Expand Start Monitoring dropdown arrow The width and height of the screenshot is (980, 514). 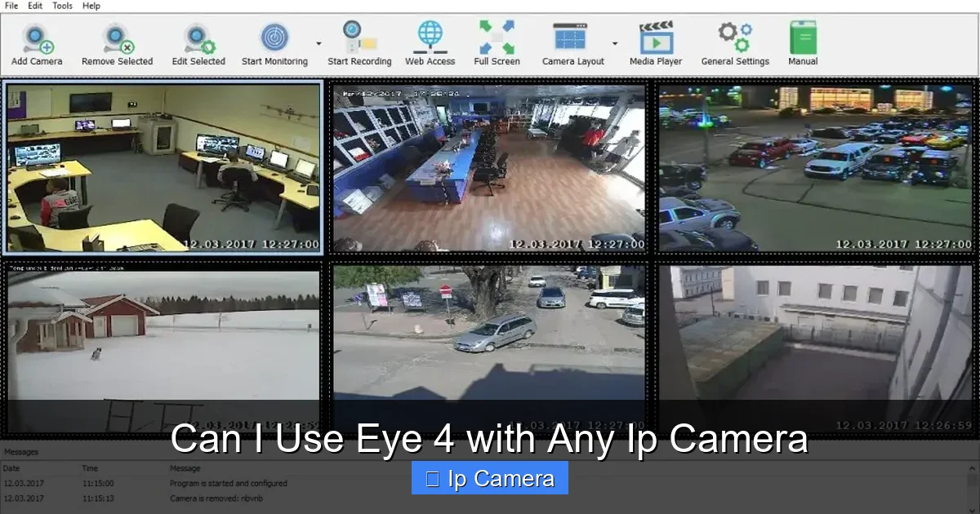[318, 43]
